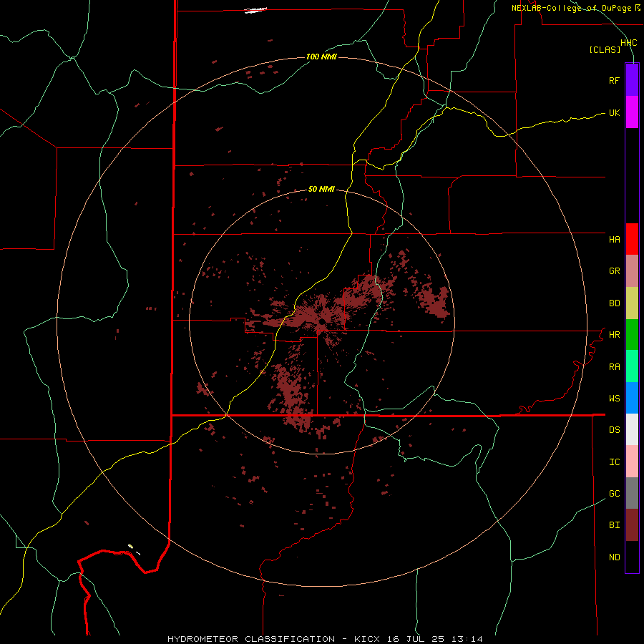Image resolution: width=644 pixels, height=644 pixels.
Task: Click the BD yellow legend swatch
Action: [632, 303]
